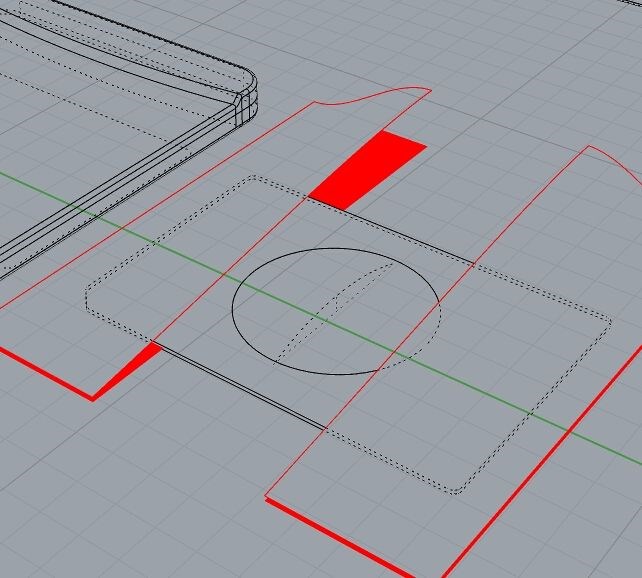Click the thick red corner at lower left
Screen dimensions: 642x578
pos(93,398)
